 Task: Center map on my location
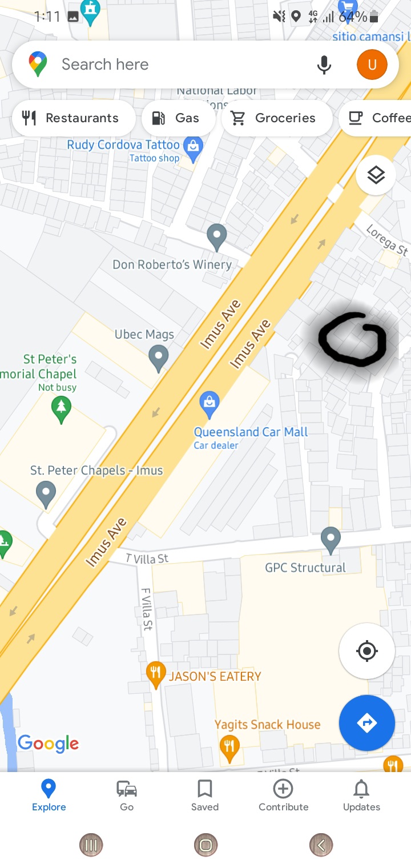pyautogui.click(x=367, y=651)
